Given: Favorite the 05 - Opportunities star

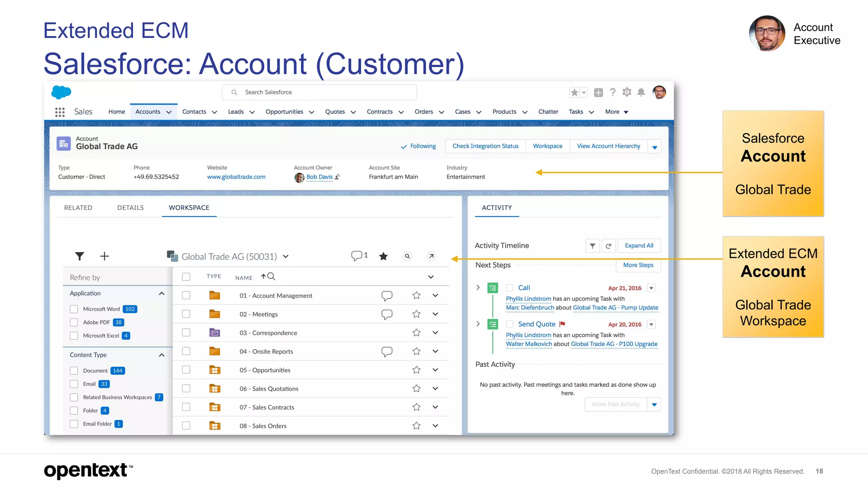Looking at the screenshot, I should pyautogui.click(x=417, y=370).
